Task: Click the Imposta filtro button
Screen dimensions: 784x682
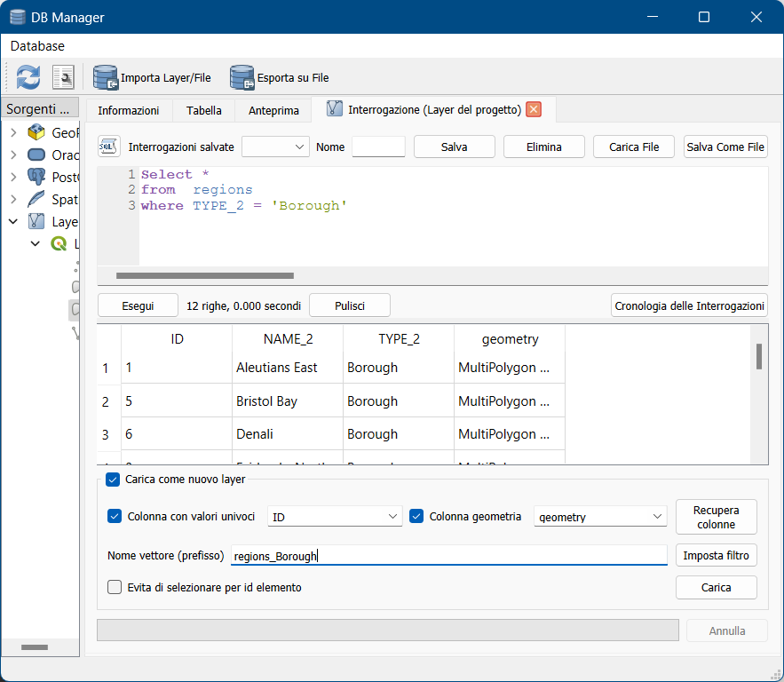Action: pos(716,556)
